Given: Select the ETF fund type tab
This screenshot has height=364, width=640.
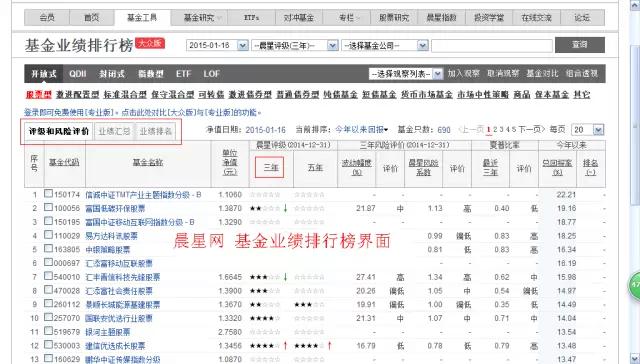Looking at the screenshot, I should 183,74.
